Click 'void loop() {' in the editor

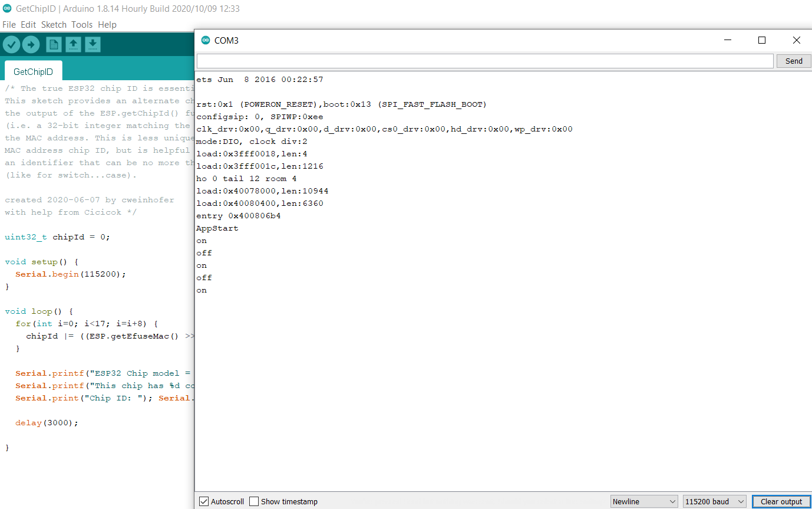(x=39, y=311)
